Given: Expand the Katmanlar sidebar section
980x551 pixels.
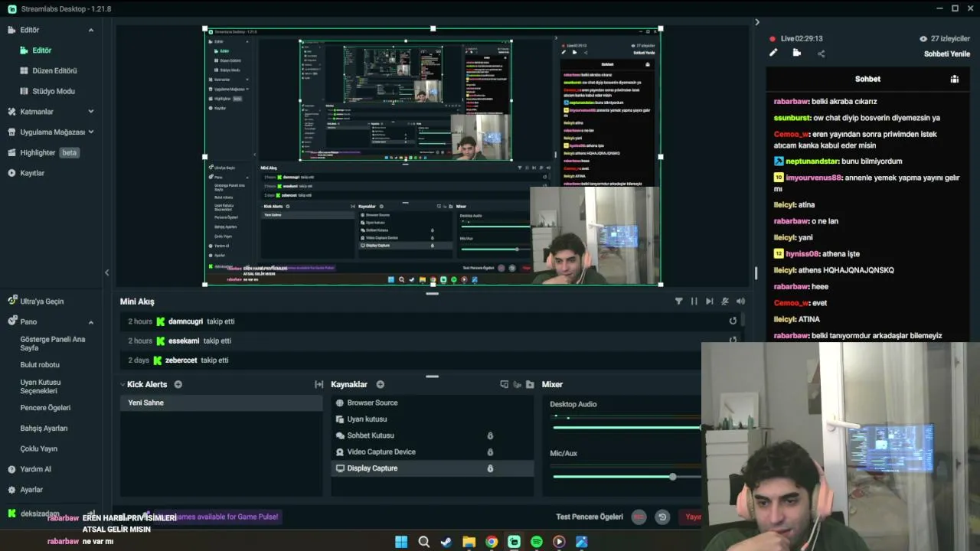Looking at the screenshot, I should pos(91,112).
